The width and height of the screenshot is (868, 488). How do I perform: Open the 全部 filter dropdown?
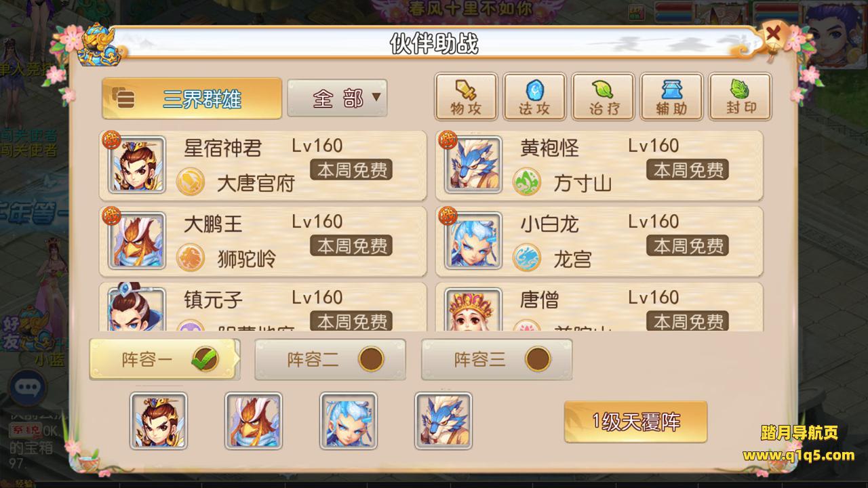tap(337, 99)
